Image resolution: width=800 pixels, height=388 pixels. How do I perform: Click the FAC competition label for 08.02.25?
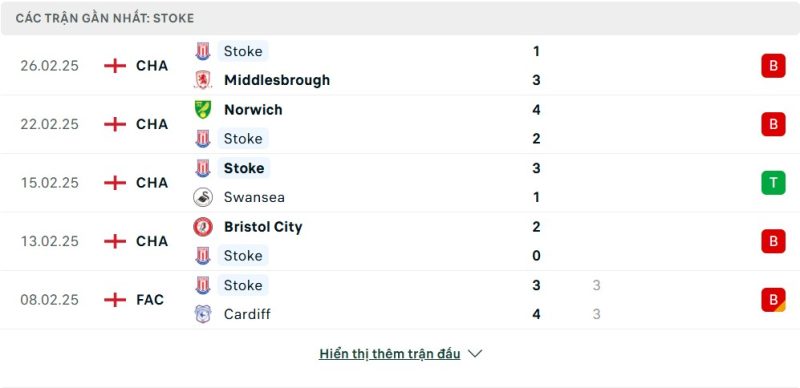(x=150, y=300)
